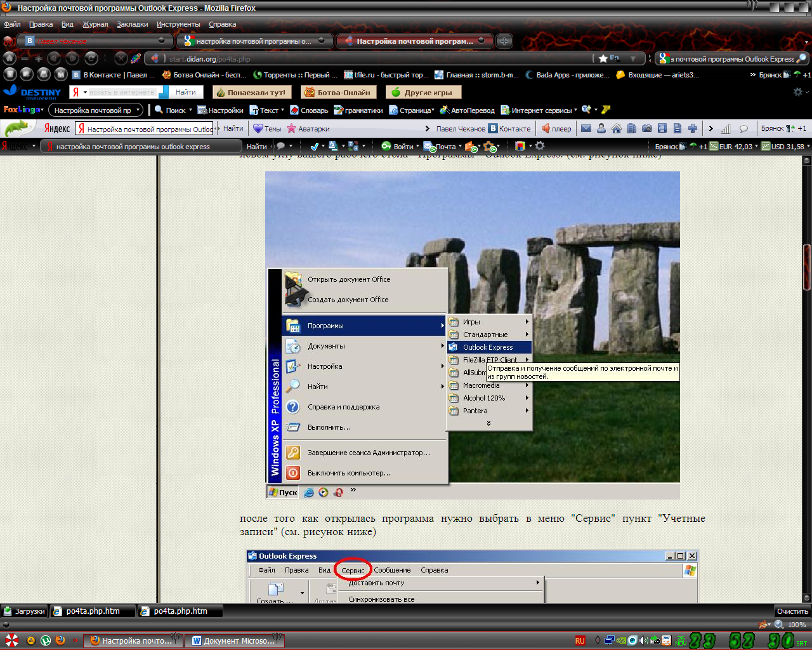Open the camera photos icon in the Yandex bar
Image resolution: width=812 pixels, height=650 pixels.
[647, 128]
